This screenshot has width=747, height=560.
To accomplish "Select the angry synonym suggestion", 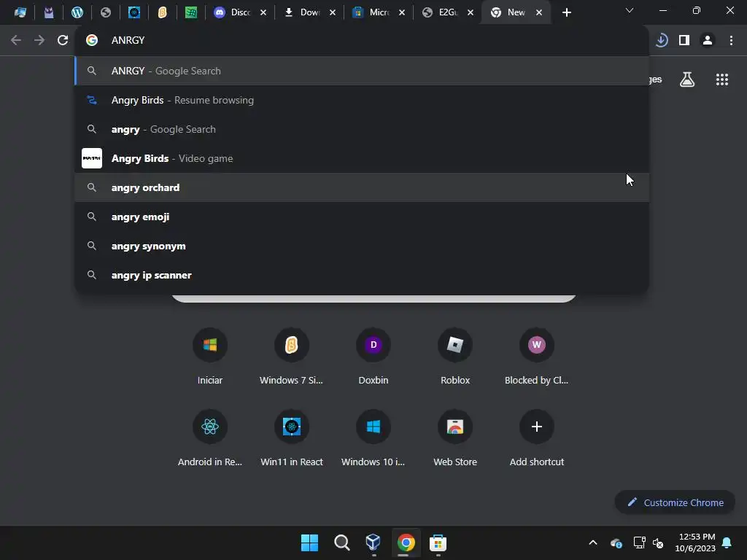I will point(362,246).
